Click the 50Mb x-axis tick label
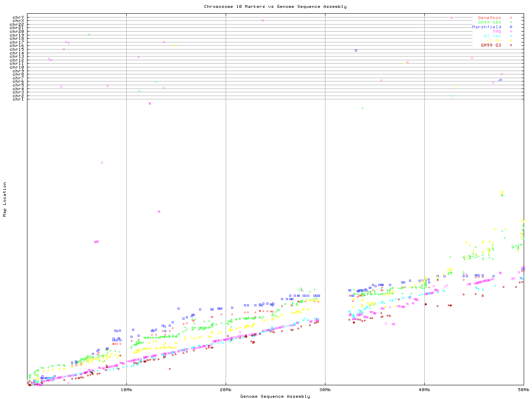This screenshot has height=399, width=532. click(523, 390)
